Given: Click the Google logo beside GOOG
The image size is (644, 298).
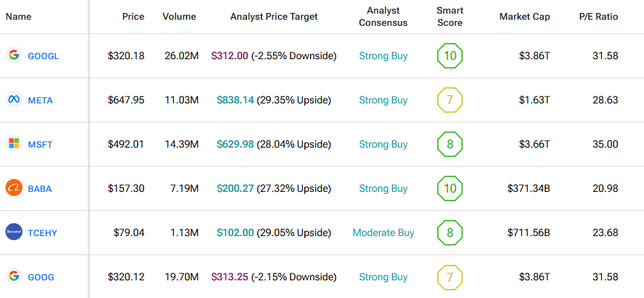Looking at the screenshot, I should click(x=14, y=277).
